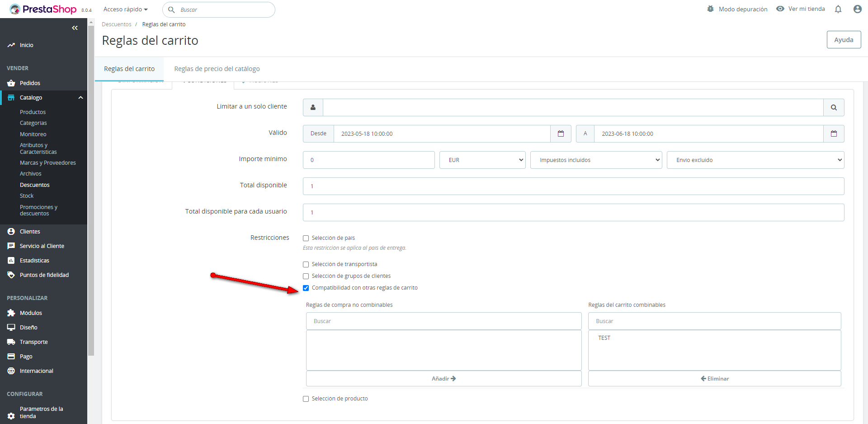The image size is (868, 424).
Task: Open the Desde date calendar picker
Action: click(x=561, y=134)
